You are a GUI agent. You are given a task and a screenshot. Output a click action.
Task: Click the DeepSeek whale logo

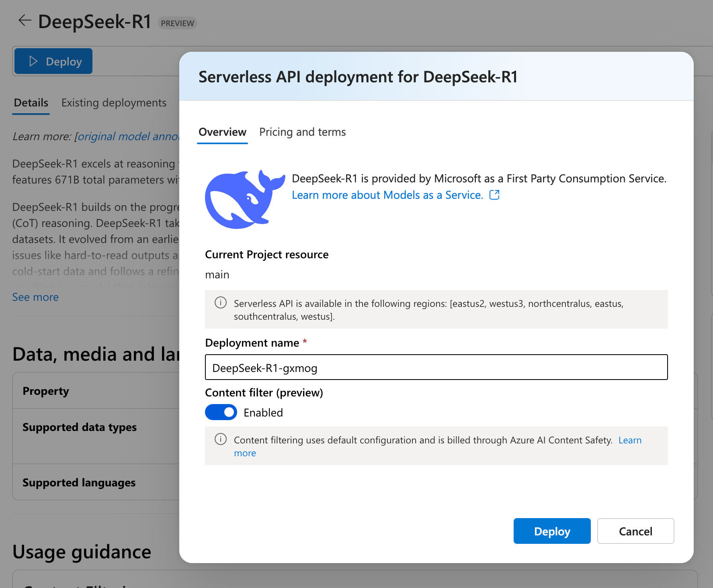pyautogui.click(x=245, y=199)
